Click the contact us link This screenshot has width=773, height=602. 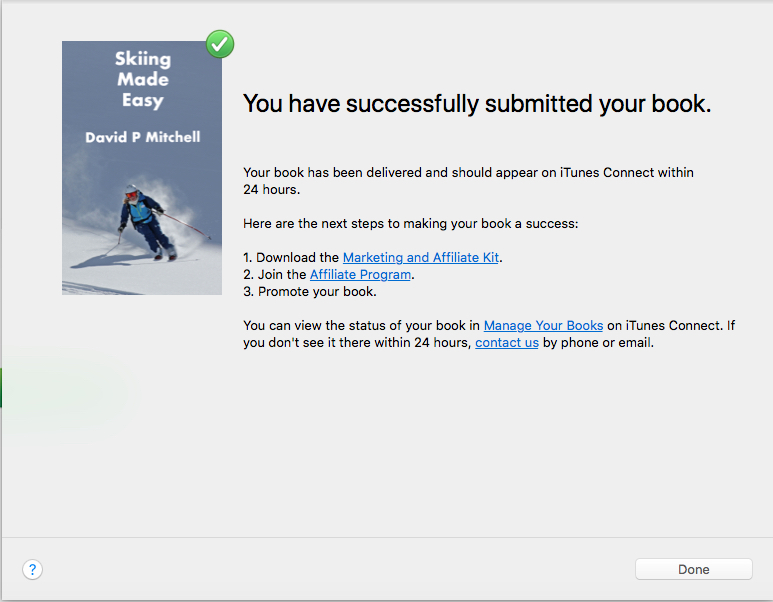pos(507,343)
